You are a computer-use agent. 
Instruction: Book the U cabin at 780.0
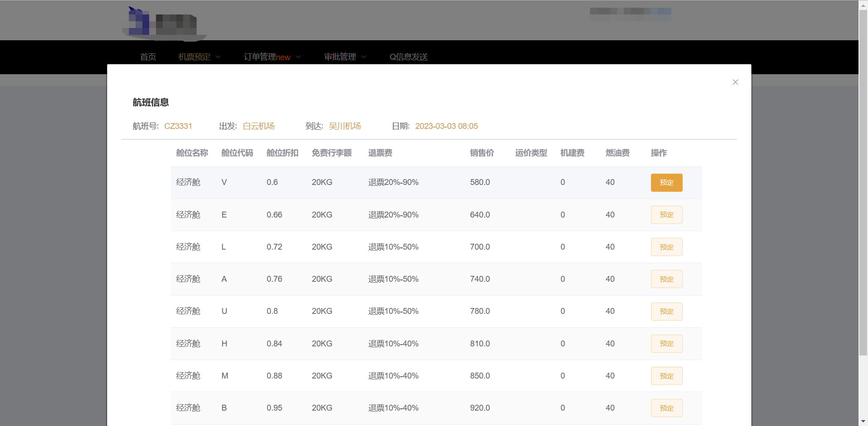pos(666,312)
